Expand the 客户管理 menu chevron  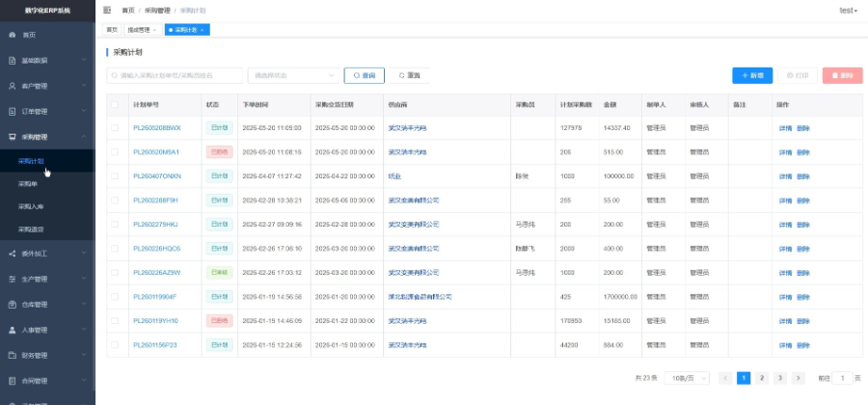coord(84,86)
